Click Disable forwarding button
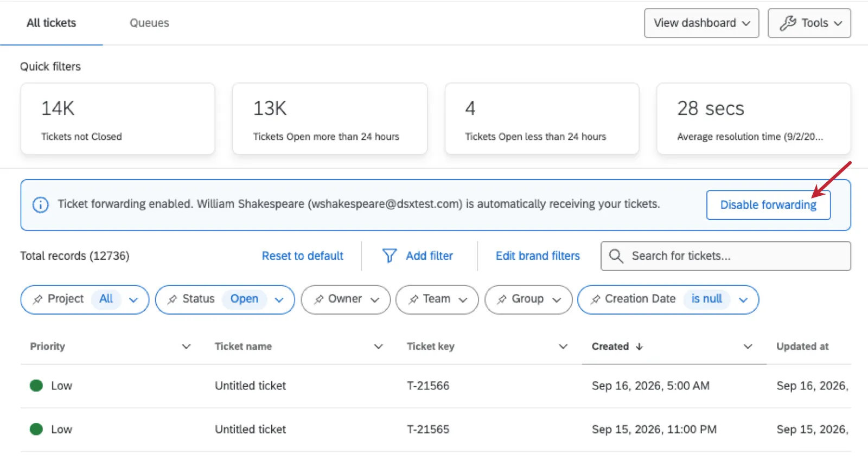Viewport: 868px width, 461px height. pyautogui.click(x=768, y=205)
